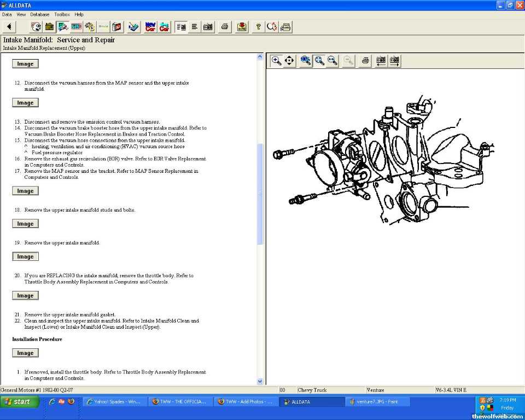
Task: Print the diagram from image toolbar
Action: [365, 61]
